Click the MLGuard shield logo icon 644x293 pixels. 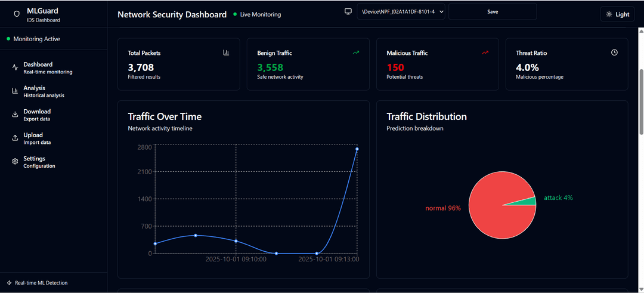pyautogui.click(x=17, y=14)
